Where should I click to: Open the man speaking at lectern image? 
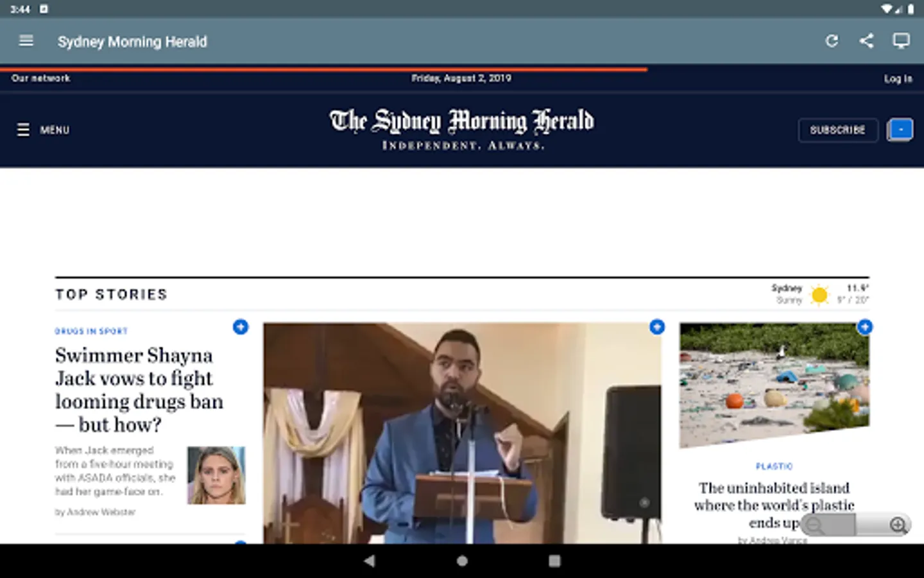(462, 433)
